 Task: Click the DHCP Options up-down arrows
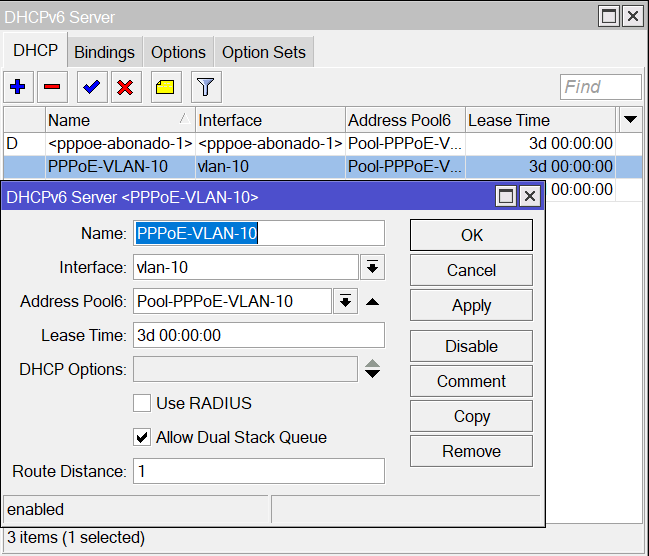(372, 369)
